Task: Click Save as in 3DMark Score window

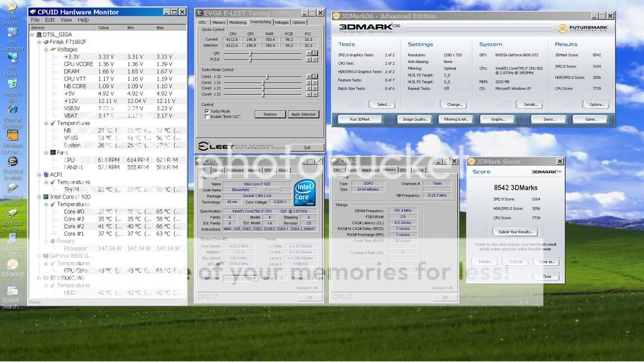Action: [547, 262]
